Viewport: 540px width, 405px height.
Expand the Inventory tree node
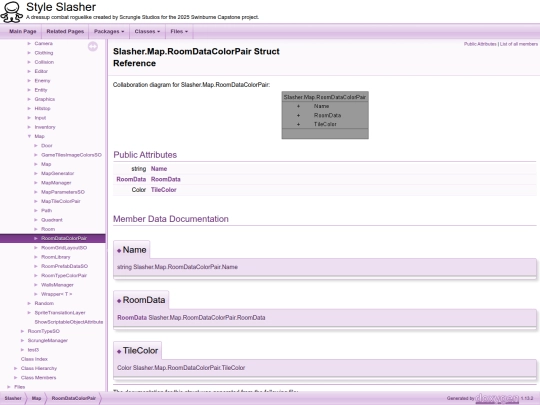pos(29,127)
